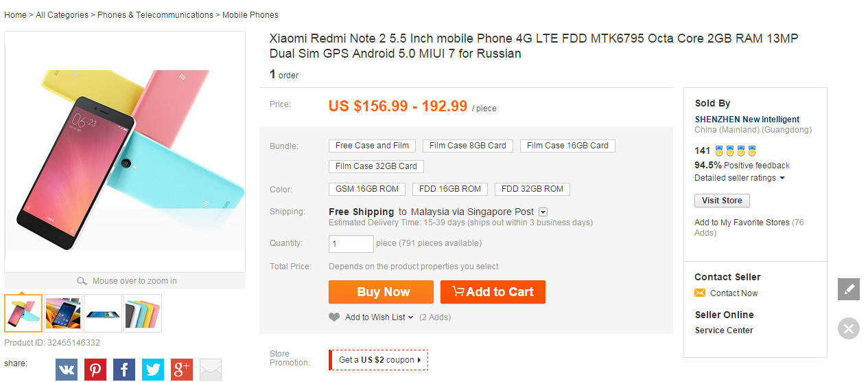868x382 pixels.
Task: Share product on Facebook
Action: [x=124, y=370]
